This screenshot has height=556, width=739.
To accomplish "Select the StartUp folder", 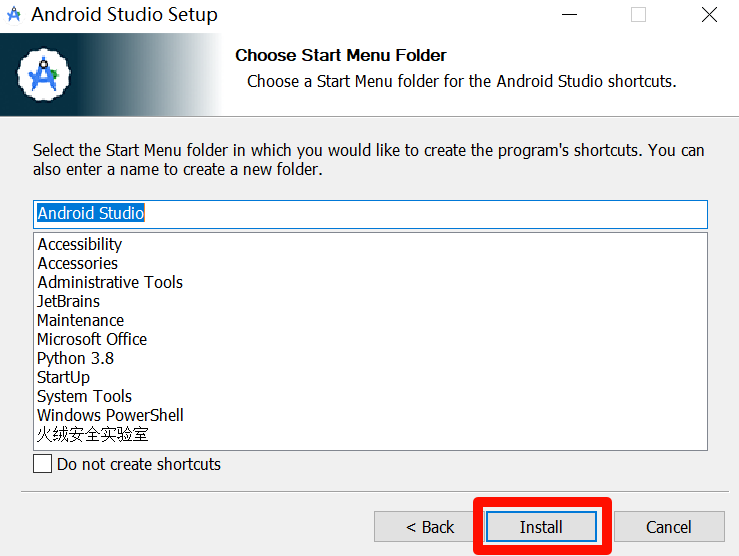I will click(x=64, y=377).
